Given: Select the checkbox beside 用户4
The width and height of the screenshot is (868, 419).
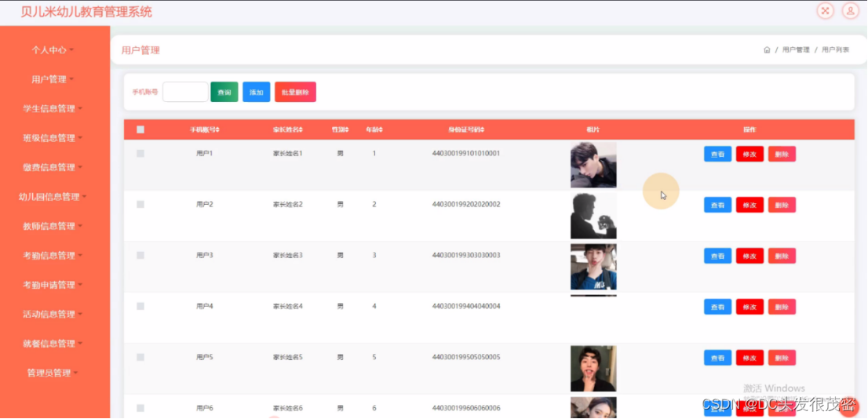Looking at the screenshot, I should pyautogui.click(x=140, y=306).
